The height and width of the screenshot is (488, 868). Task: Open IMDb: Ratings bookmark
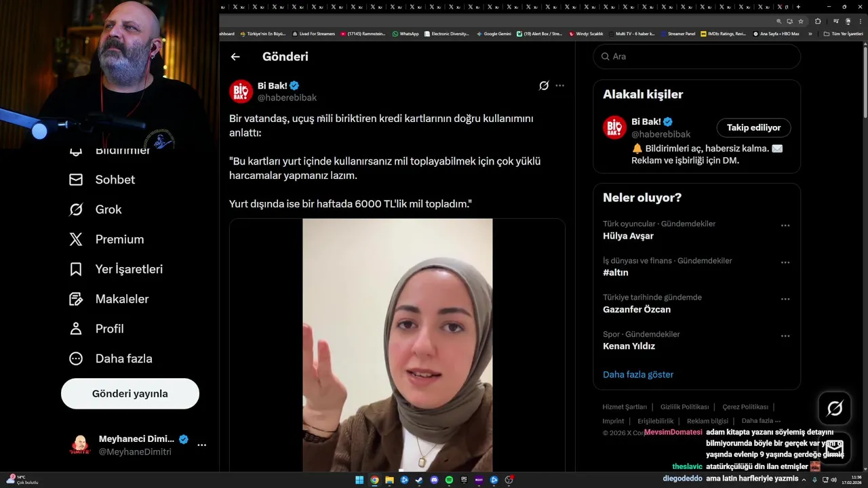[x=724, y=33]
